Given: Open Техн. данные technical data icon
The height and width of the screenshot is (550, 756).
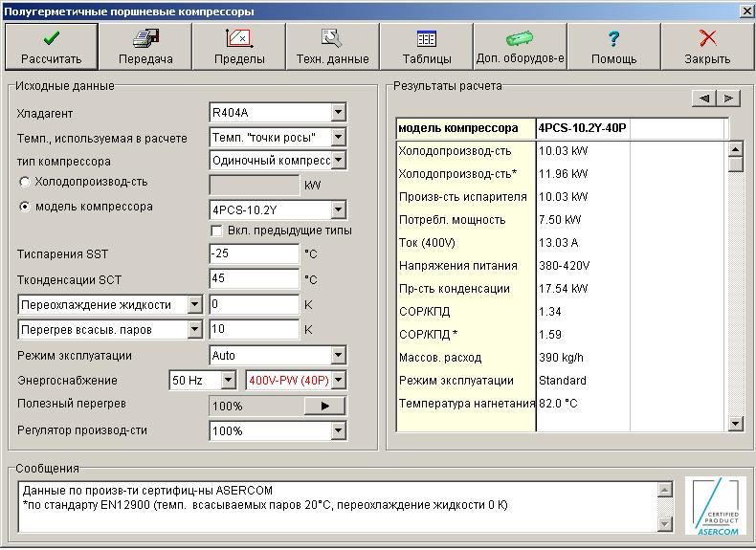Looking at the screenshot, I should pos(332,47).
